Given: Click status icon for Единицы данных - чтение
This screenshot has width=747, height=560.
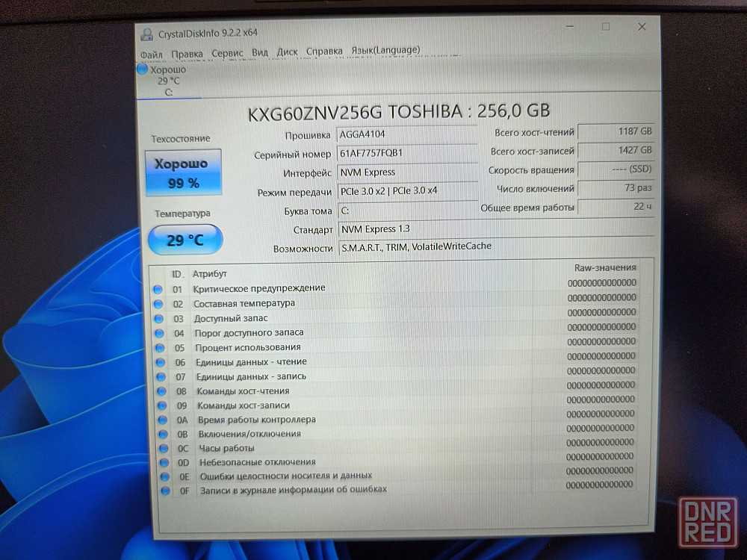Looking at the screenshot, I should pos(160,362).
